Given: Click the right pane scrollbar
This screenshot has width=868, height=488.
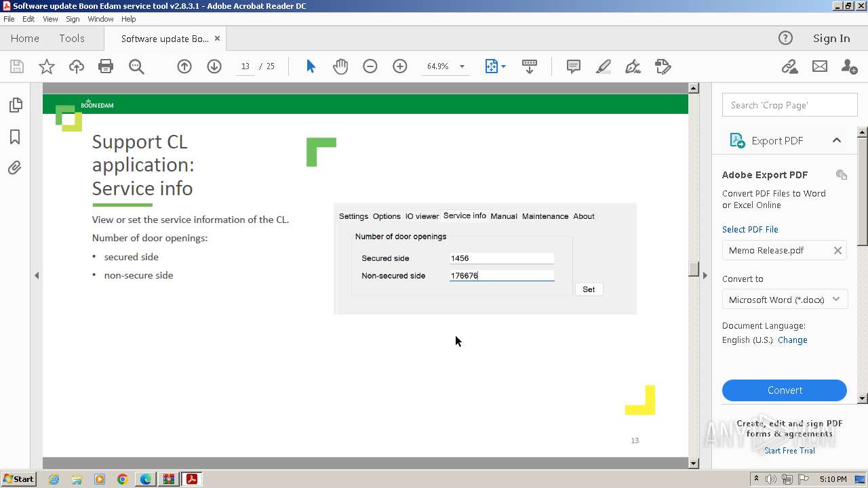Looking at the screenshot, I should pyautogui.click(x=863, y=192).
